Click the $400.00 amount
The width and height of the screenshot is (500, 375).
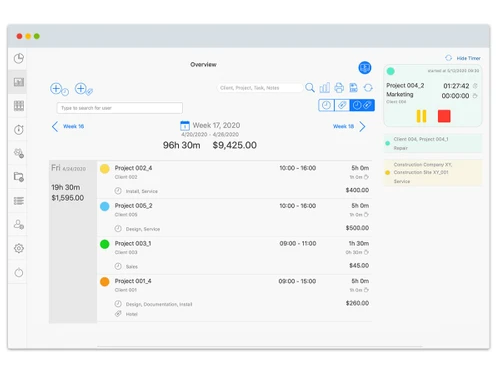coord(357,190)
